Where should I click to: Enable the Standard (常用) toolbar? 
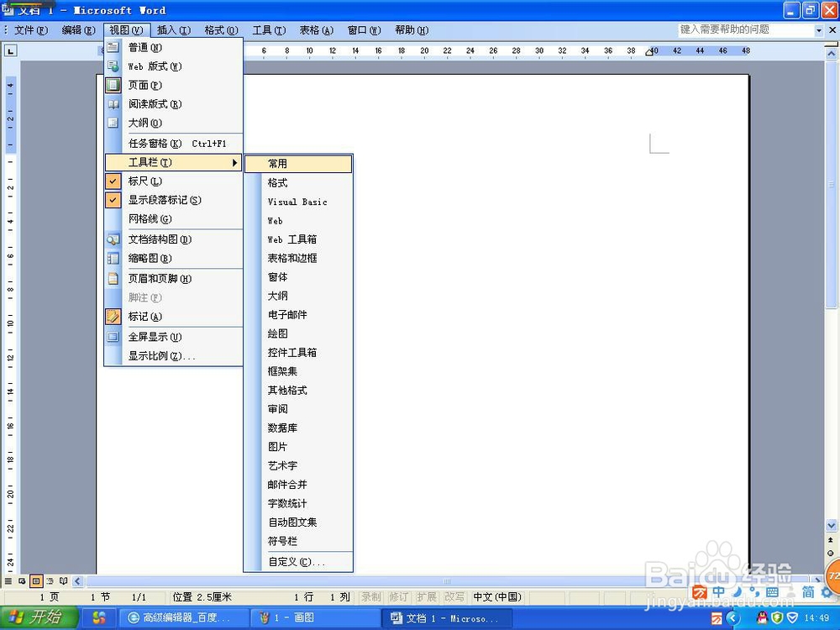pos(298,164)
